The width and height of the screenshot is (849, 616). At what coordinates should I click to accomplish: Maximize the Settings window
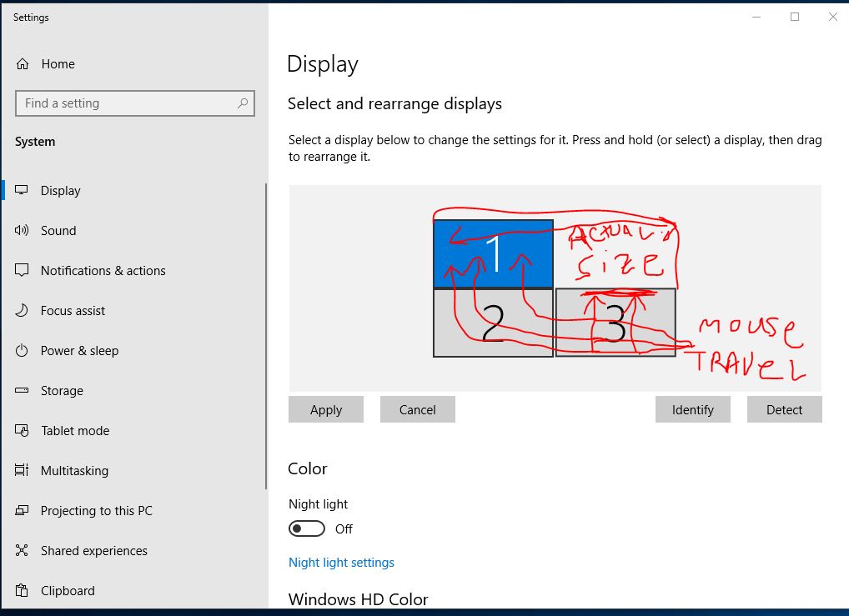tap(795, 17)
